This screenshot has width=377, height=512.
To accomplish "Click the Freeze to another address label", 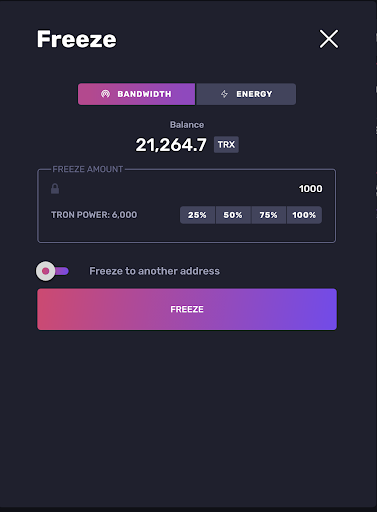I will [154, 271].
